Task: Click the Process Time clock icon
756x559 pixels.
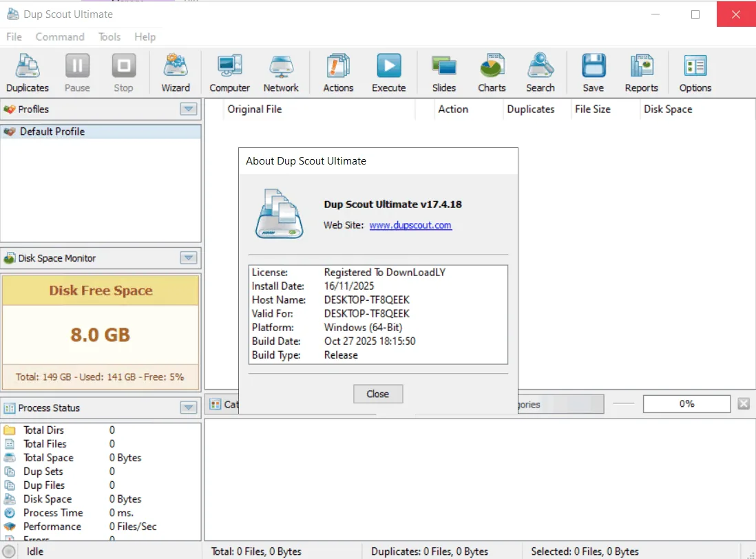Action: pos(10,513)
